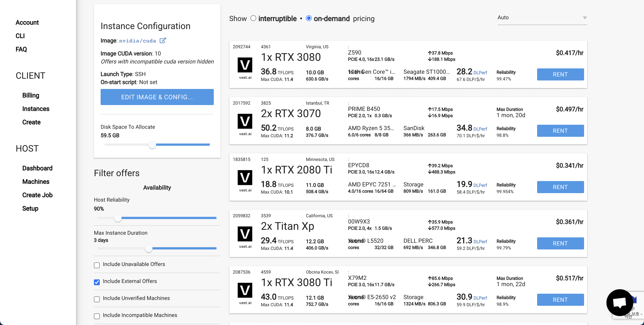Screen dimensions: 644x325
Task: Go to Instances page in sidebar
Action: 36,109
